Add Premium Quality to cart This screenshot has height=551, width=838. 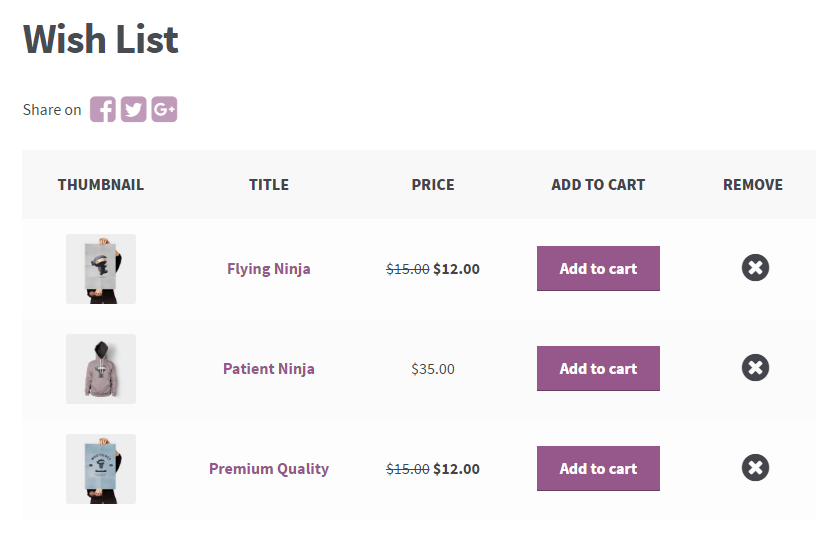[598, 468]
